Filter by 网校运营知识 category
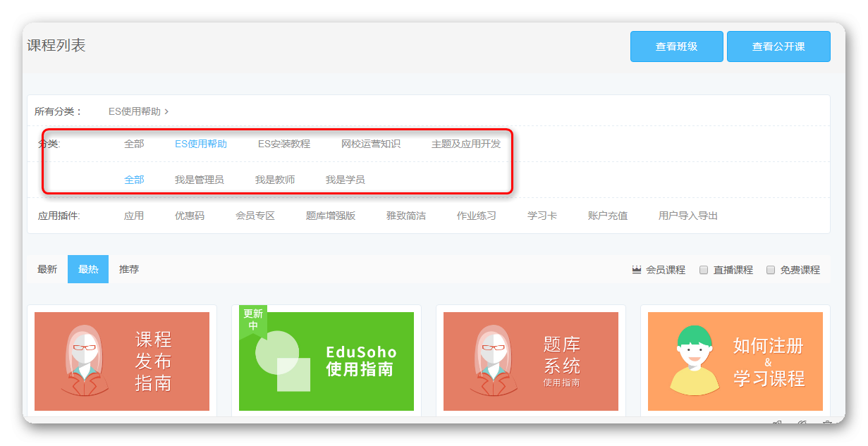Viewport: 868px width, 446px height. pyautogui.click(x=370, y=144)
